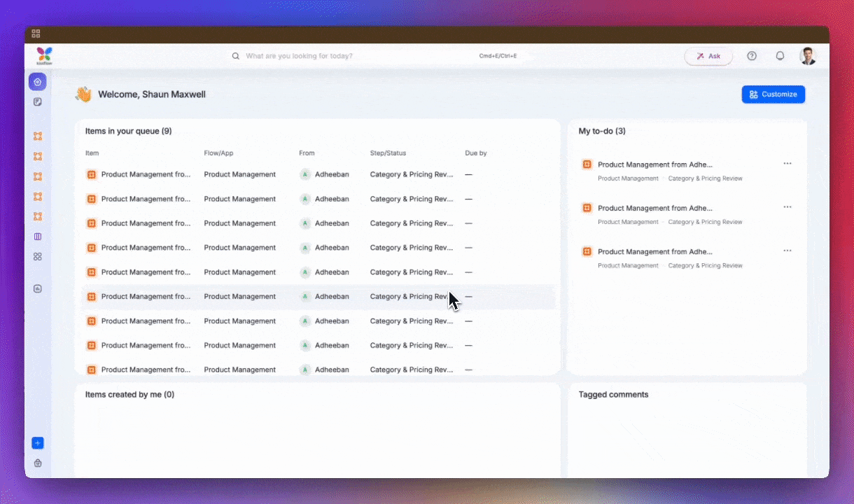The width and height of the screenshot is (854, 504).
Task: Open the ellipsis menu on third to-do item
Action: click(x=787, y=251)
